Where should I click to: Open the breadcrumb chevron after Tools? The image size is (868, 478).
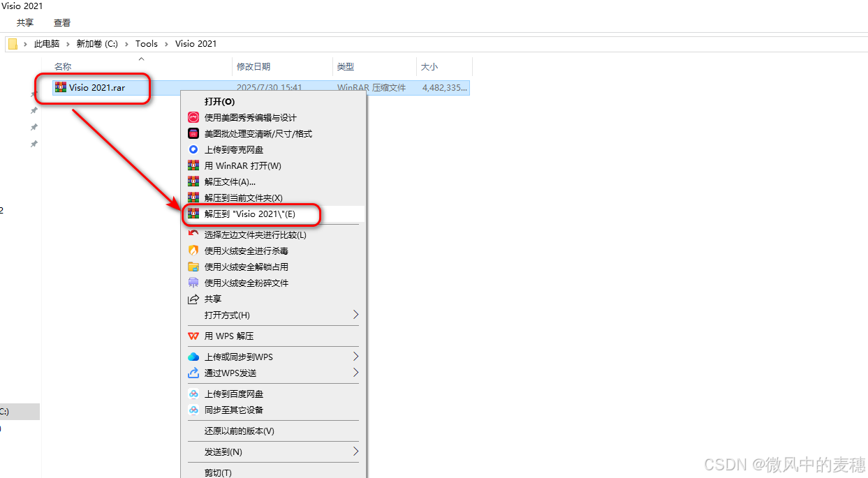166,43
